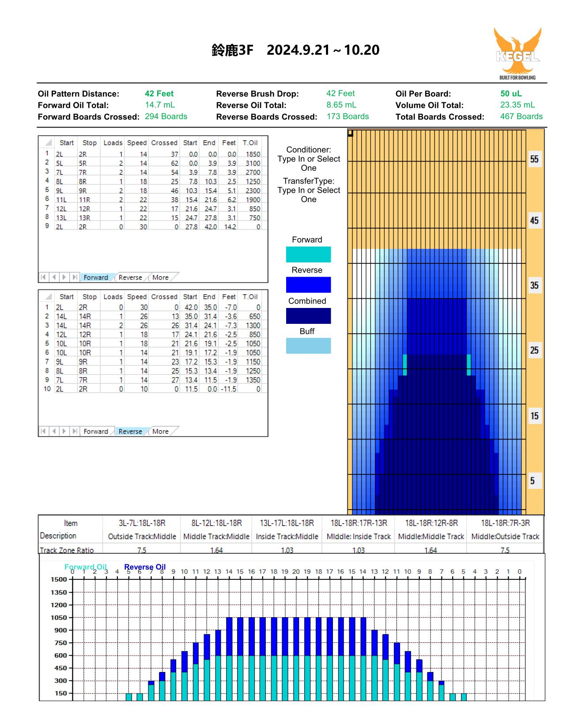Jump to first sheet in lower table
Viewport: 563px width, 728px height.
pos(43,432)
